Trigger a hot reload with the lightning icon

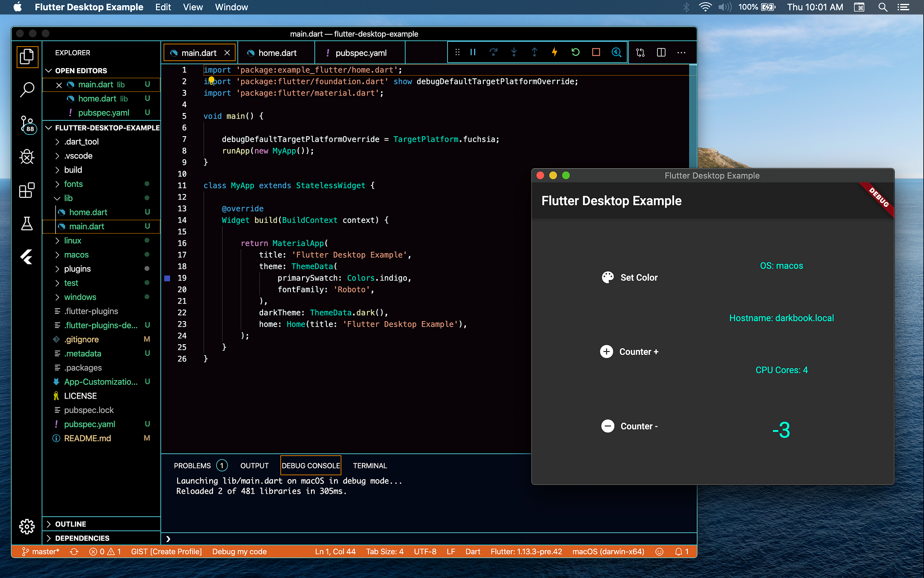(554, 52)
